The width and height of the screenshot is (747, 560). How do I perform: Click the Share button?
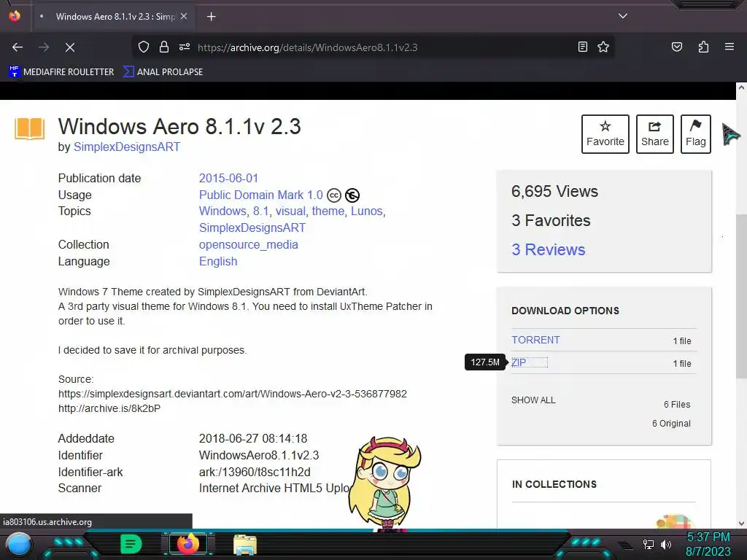coord(654,134)
